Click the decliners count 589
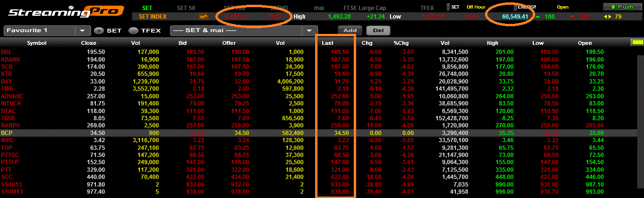This screenshot has width=644, height=198. click(584, 17)
